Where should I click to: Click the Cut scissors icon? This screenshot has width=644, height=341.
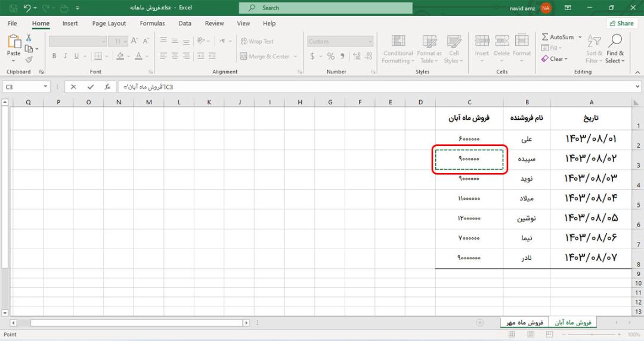[x=29, y=38]
